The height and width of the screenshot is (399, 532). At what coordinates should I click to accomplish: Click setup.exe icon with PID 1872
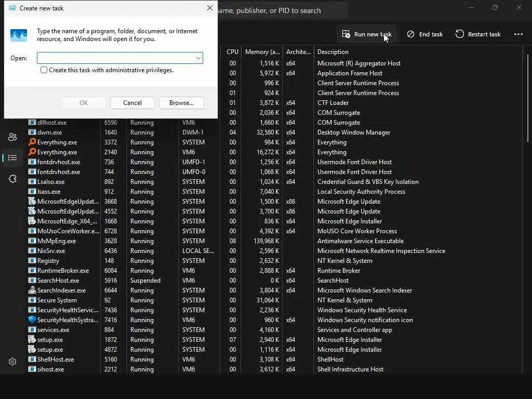[x=32, y=339]
